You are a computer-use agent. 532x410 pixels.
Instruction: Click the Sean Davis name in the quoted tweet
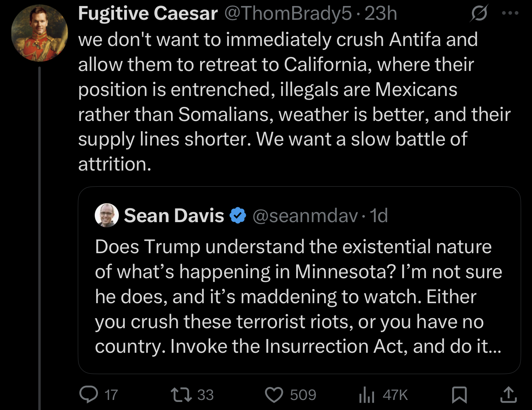[174, 216]
